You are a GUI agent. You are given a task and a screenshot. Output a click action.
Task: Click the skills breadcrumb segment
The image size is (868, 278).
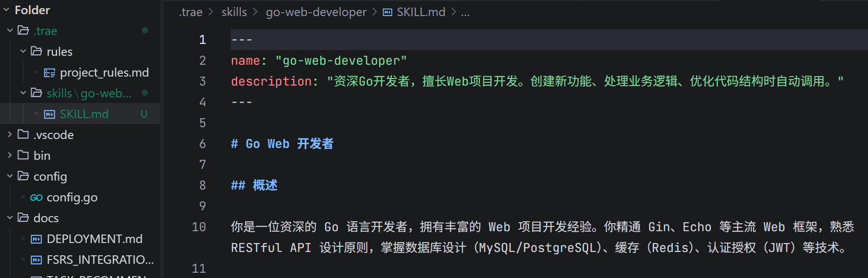coord(234,12)
